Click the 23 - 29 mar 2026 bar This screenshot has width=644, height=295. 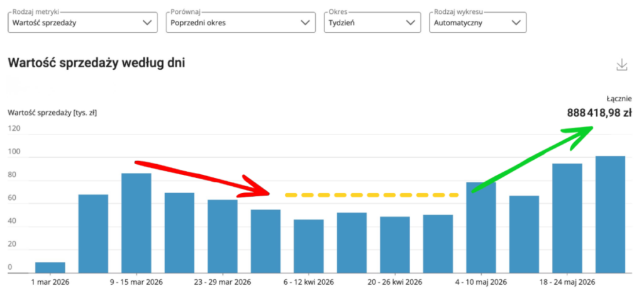(223, 237)
